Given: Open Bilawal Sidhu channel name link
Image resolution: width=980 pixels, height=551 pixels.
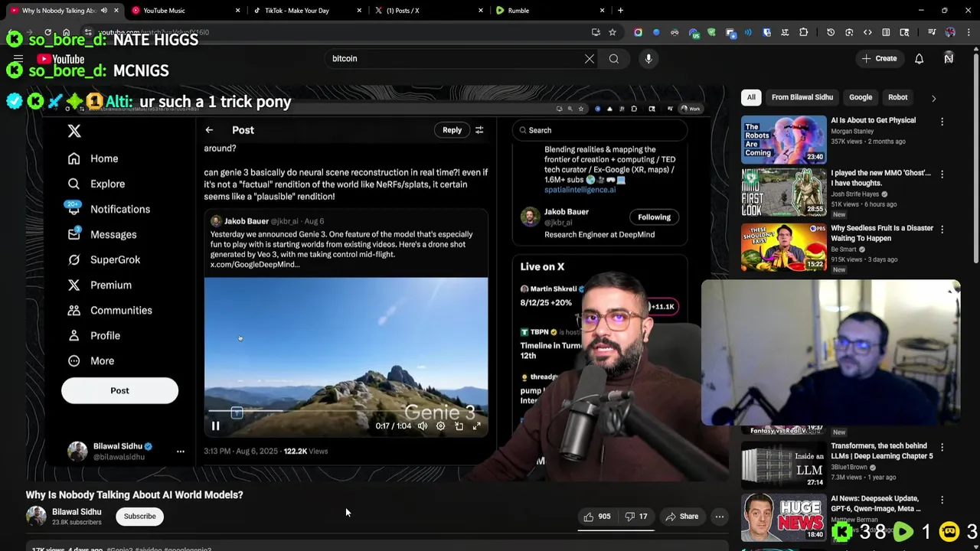Looking at the screenshot, I should [x=77, y=511].
